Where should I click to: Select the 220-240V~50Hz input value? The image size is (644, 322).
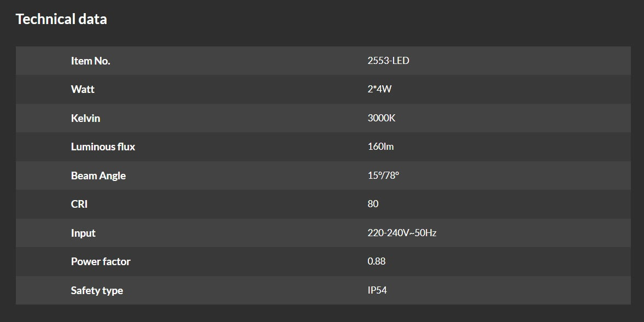tap(402, 233)
